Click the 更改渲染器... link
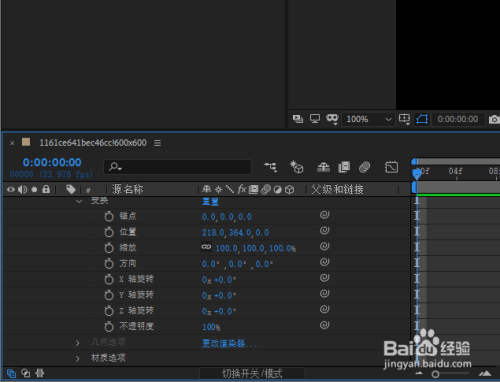The height and width of the screenshot is (382, 500). (229, 343)
